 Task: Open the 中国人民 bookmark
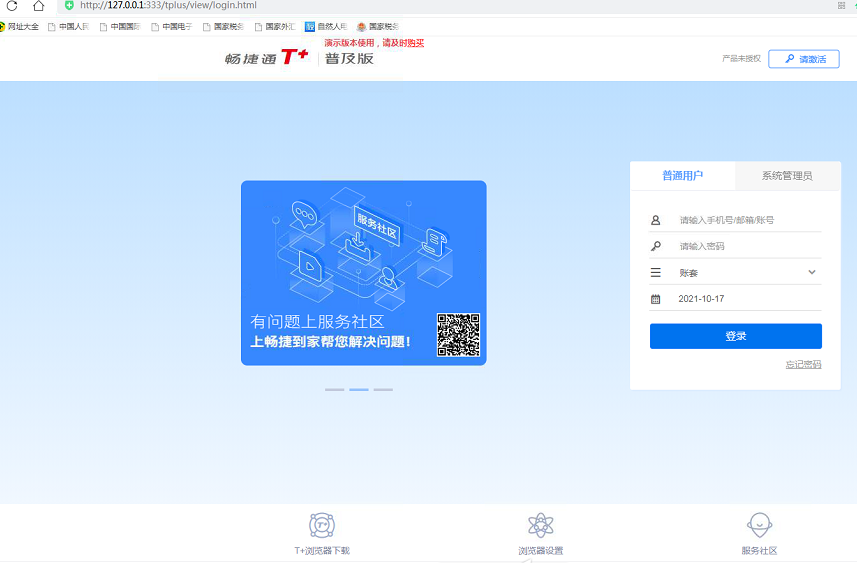pyautogui.click(x=68, y=26)
